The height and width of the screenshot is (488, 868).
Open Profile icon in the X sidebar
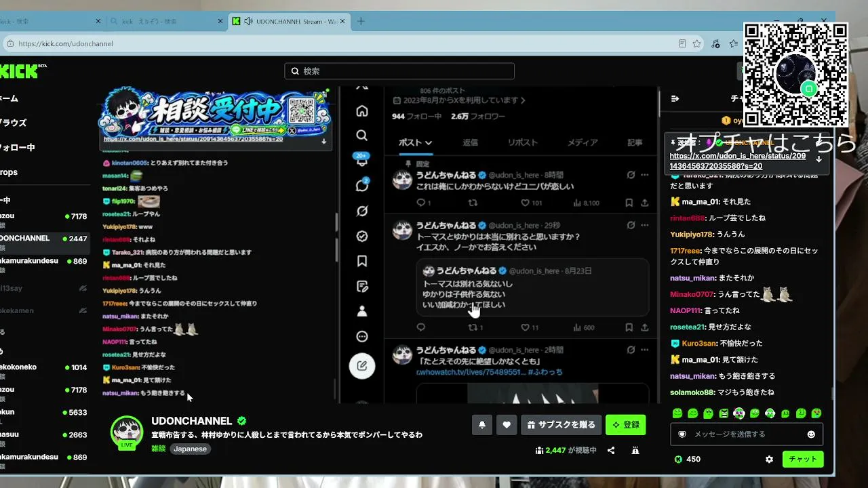pyautogui.click(x=362, y=311)
